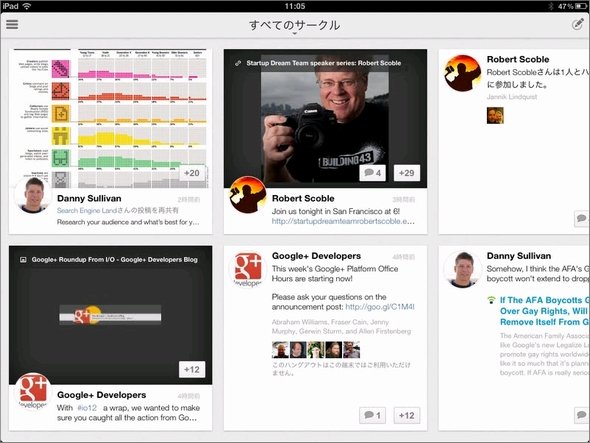Viewport: 590px width, 443px height.
Task: Tap the compose post pencil icon
Action: 578,24
